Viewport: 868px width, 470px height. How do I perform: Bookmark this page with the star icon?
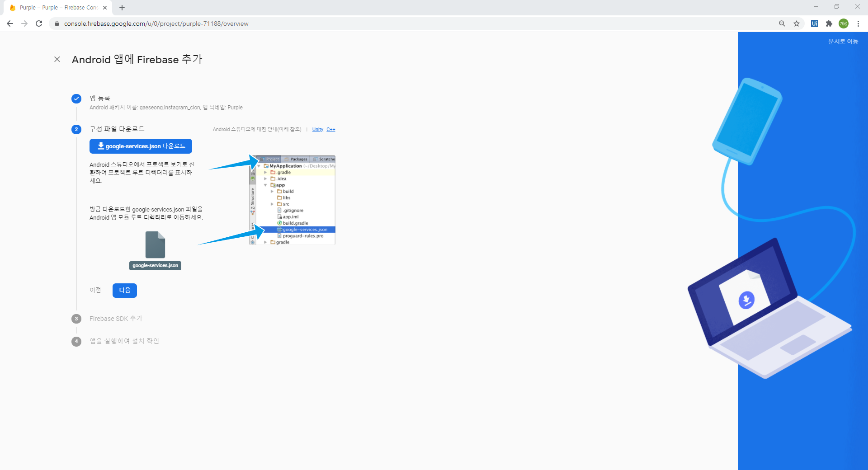pos(797,23)
